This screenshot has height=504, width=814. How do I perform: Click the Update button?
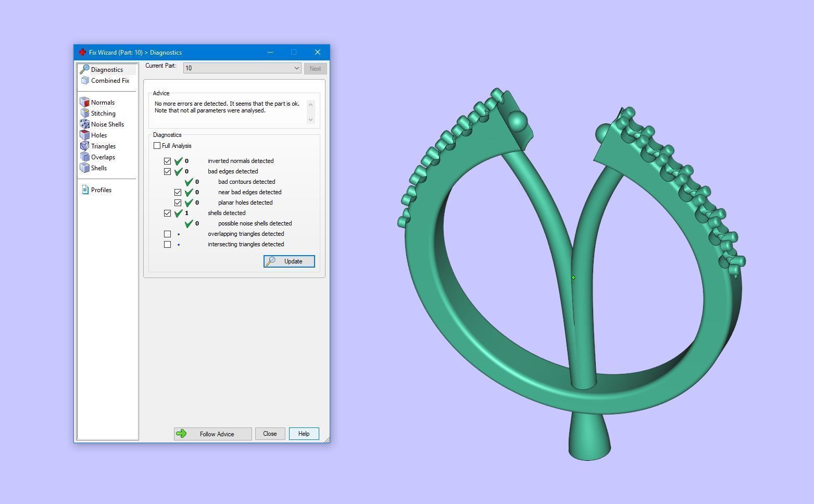pyautogui.click(x=289, y=261)
